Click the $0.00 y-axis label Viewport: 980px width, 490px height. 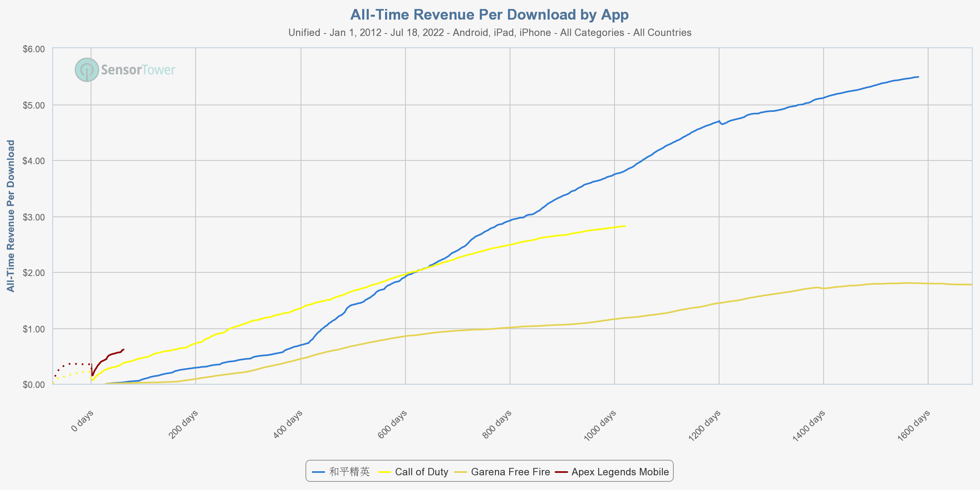33,385
